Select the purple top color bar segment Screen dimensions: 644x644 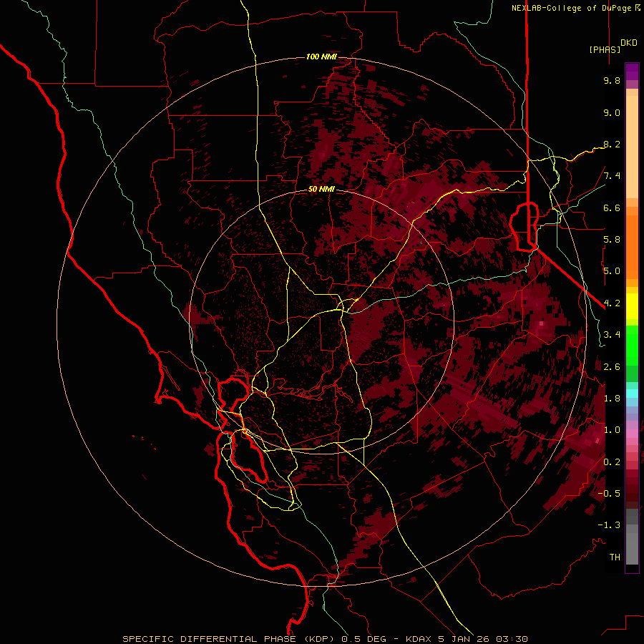pos(632,72)
